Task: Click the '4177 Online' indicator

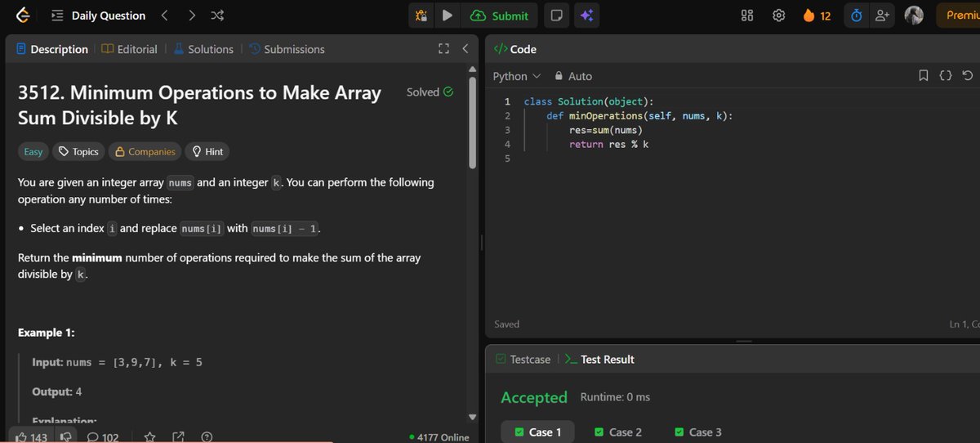Action: tap(439, 437)
